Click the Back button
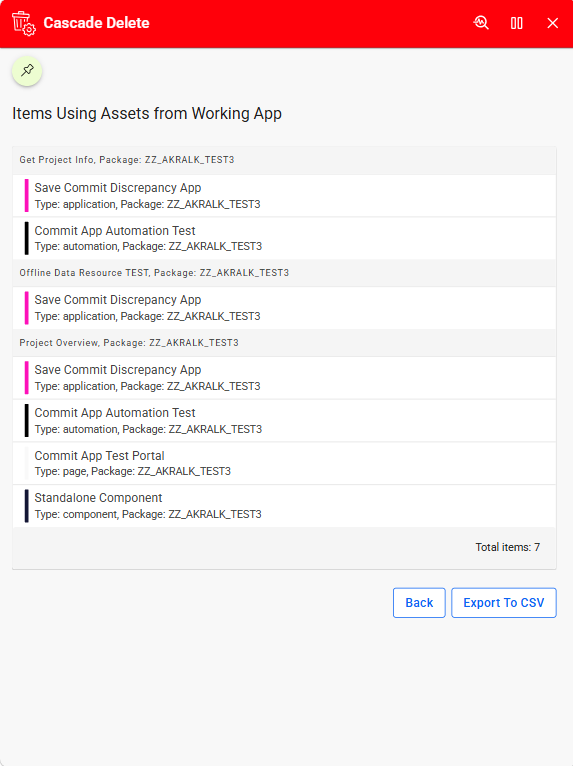 pos(419,602)
